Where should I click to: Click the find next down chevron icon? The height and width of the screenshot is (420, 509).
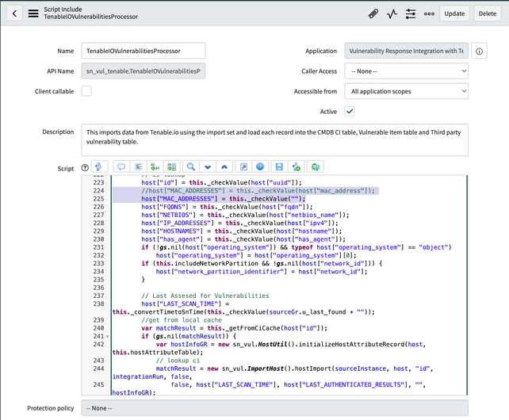pyautogui.click(x=208, y=167)
